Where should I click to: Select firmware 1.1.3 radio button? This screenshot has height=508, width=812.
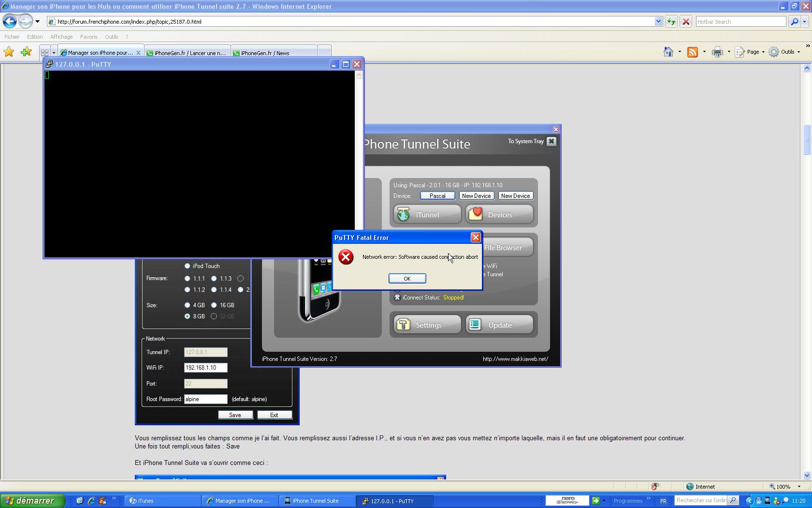(x=214, y=279)
